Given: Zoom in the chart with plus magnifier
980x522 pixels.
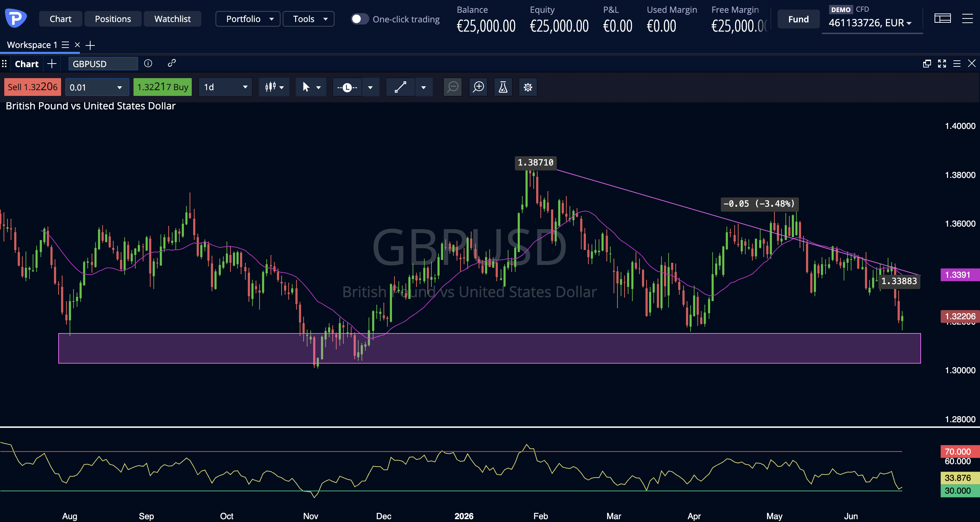Looking at the screenshot, I should coord(478,87).
